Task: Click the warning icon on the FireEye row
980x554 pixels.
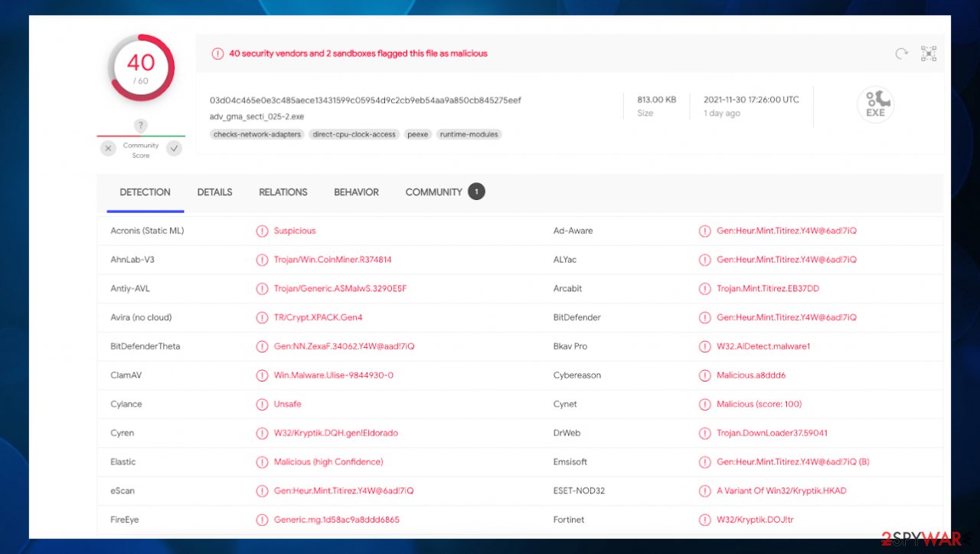Action: [262, 520]
